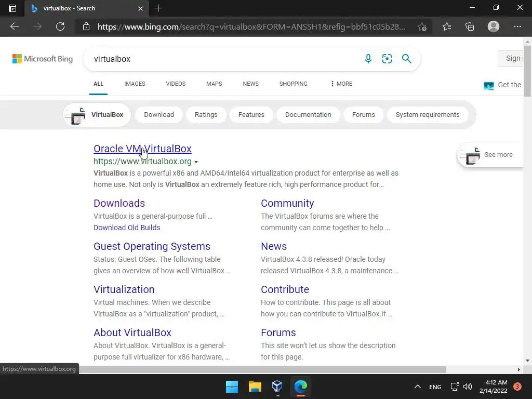
Task: Click the See more side card
Action: click(490, 155)
